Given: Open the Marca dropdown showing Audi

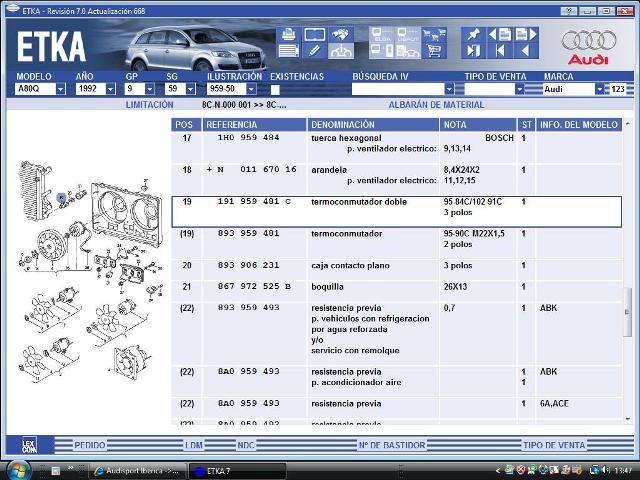Looking at the screenshot, I should [600, 89].
